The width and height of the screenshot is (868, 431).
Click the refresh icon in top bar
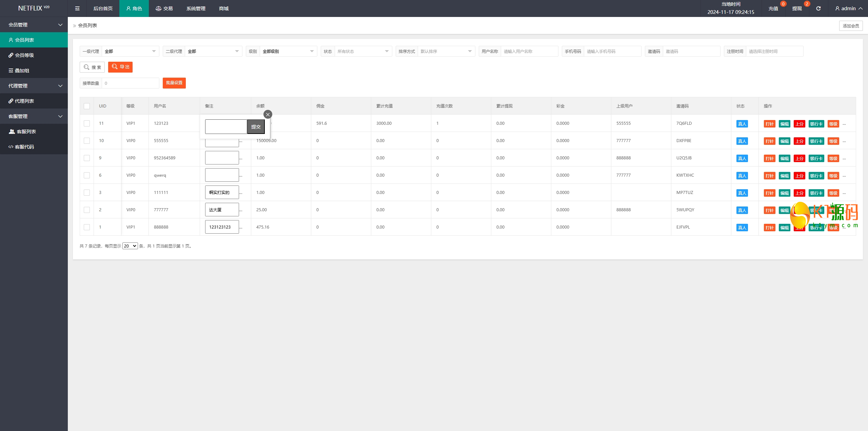818,8
